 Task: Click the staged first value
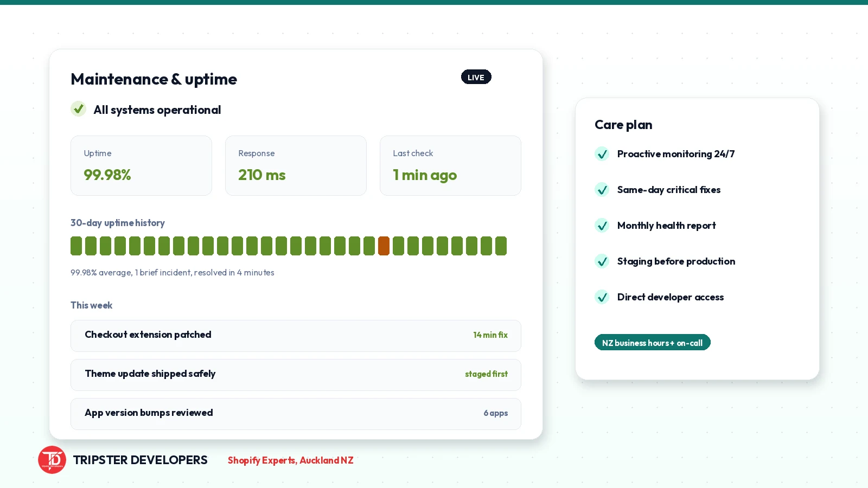[x=486, y=374]
